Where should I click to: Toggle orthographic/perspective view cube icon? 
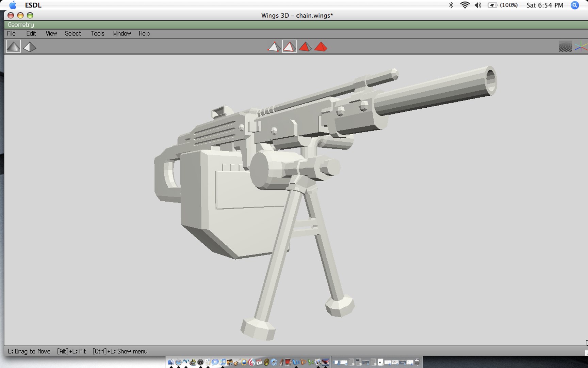point(30,46)
